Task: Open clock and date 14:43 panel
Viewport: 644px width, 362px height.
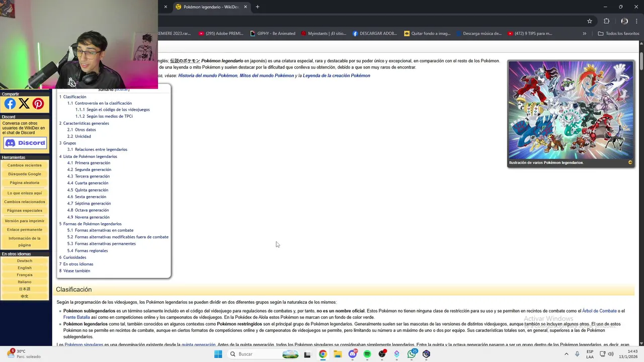Action: (x=629, y=354)
